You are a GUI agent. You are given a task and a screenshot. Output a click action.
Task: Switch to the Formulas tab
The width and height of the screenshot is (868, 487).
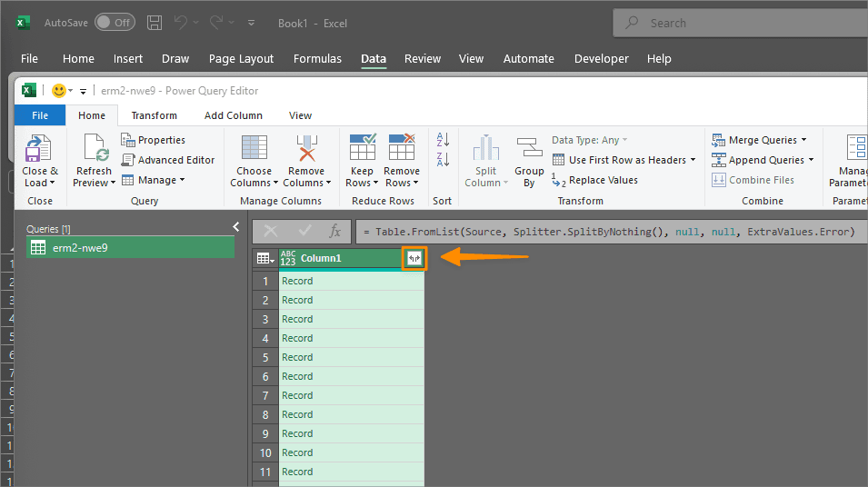pyautogui.click(x=317, y=59)
